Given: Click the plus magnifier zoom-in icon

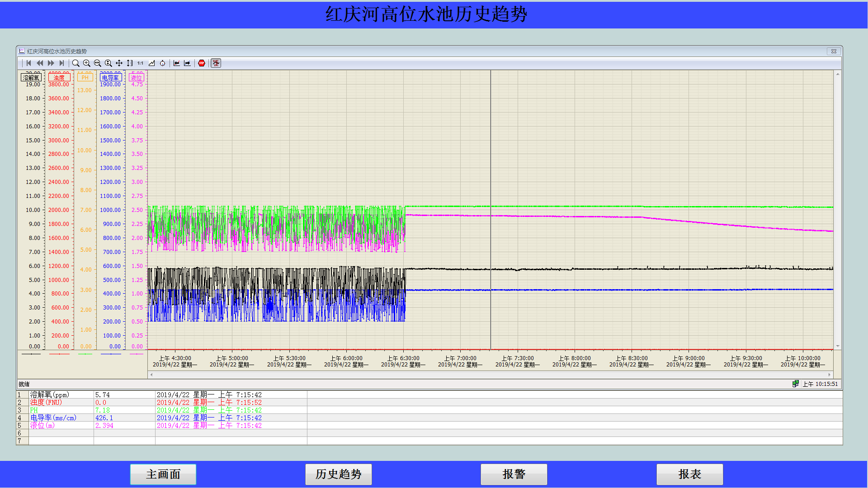Looking at the screenshot, I should point(87,63).
